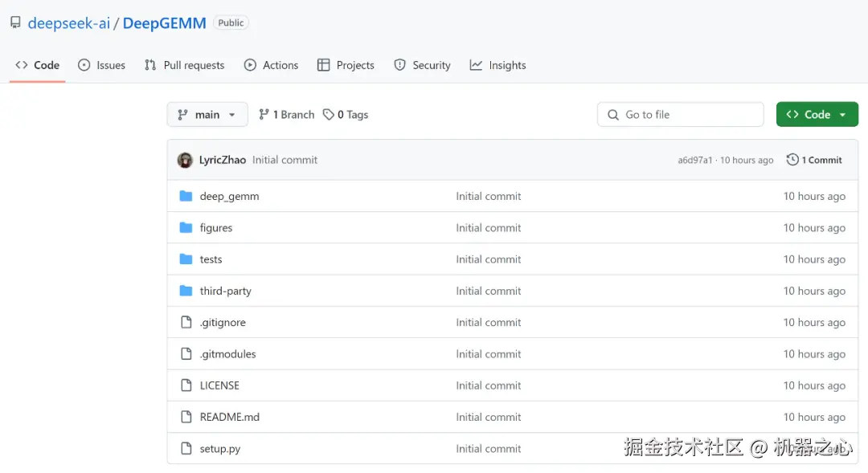The image size is (868, 473).
Task: Open the deepseek-ai owner link
Action: point(68,23)
